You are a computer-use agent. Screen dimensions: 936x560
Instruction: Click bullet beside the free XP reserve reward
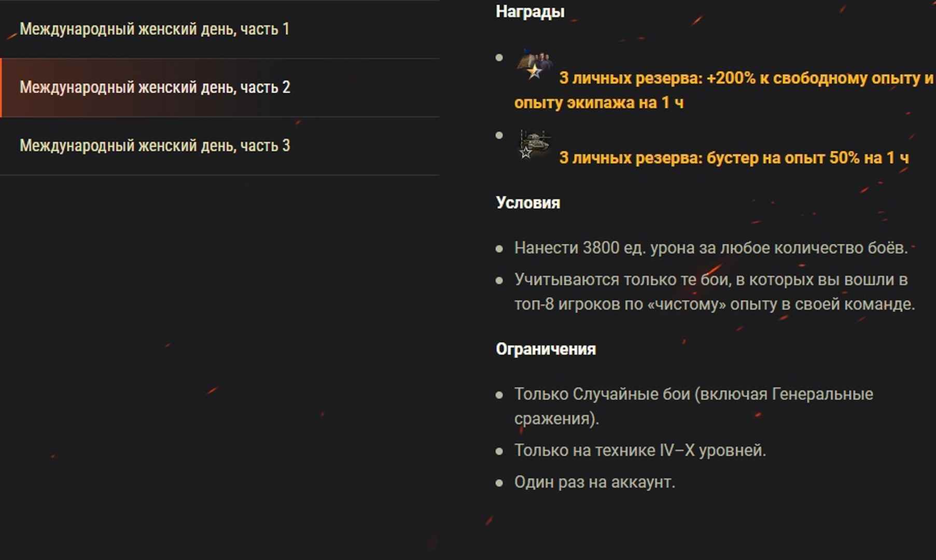pos(499,58)
